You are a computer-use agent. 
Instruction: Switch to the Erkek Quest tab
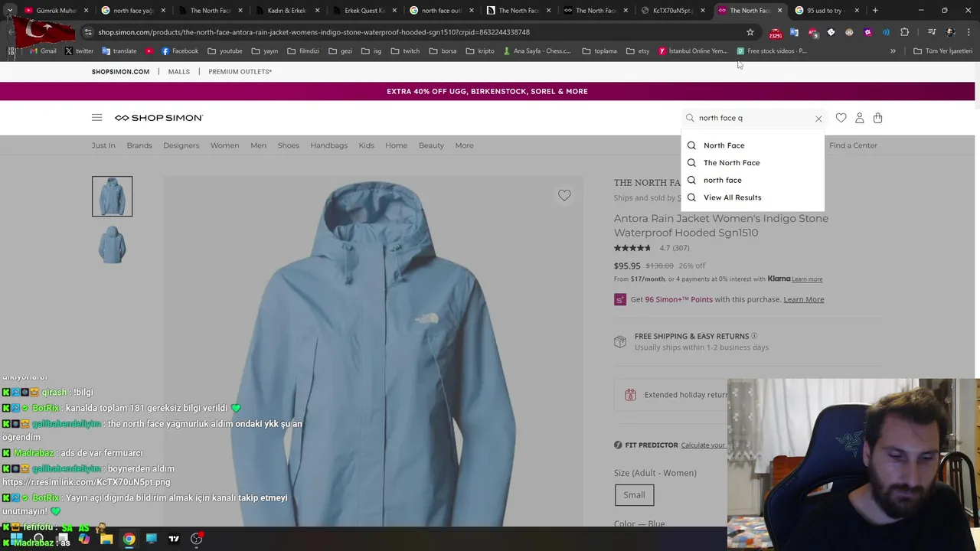tap(364, 11)
